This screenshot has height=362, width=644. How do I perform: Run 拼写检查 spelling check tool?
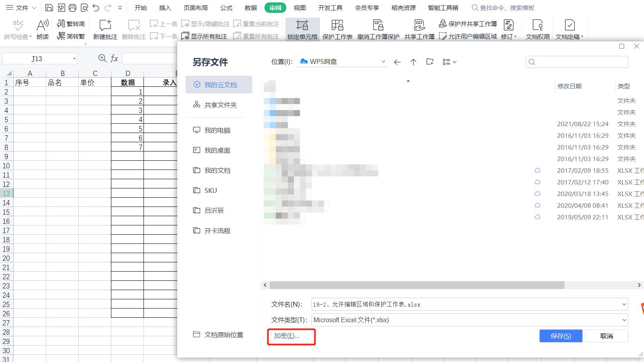click(x=17, y=28)
